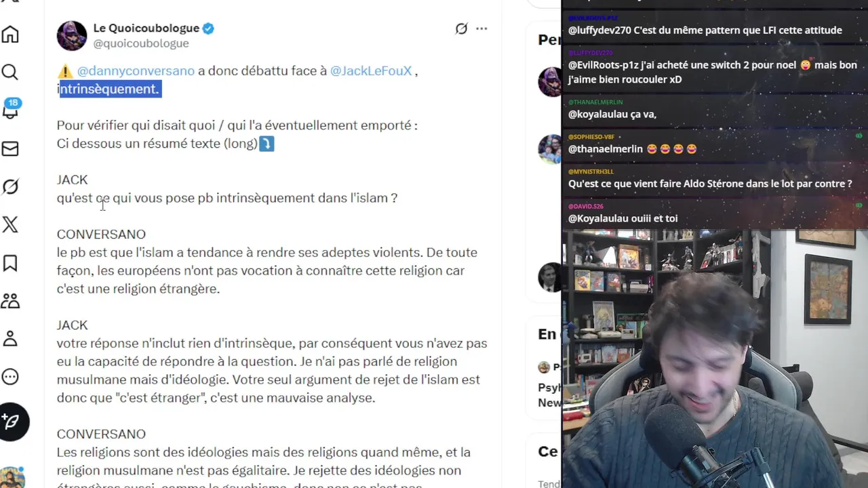
Task: Open the post's three-dot options menu
Action: [481, 28]
